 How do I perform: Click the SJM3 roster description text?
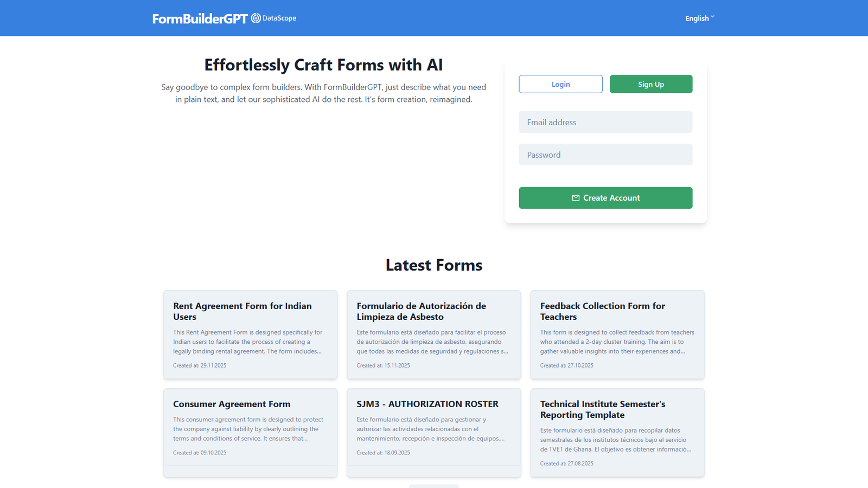(x=431, y=429)
